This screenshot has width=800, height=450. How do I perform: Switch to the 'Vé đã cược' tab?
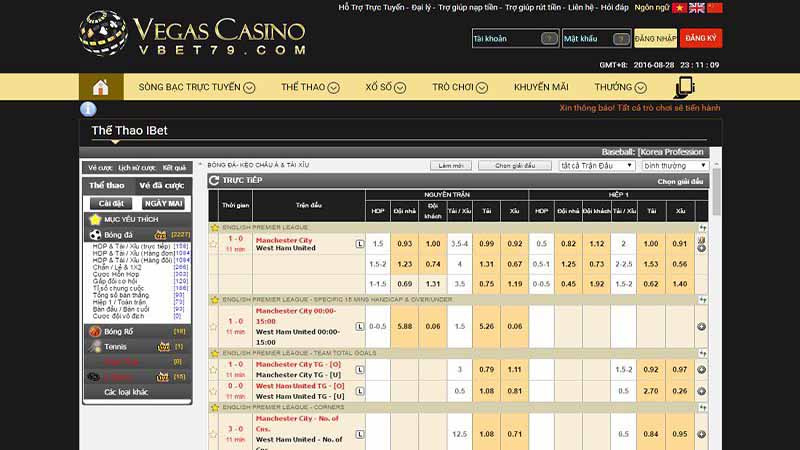click(x=161, y=185)
